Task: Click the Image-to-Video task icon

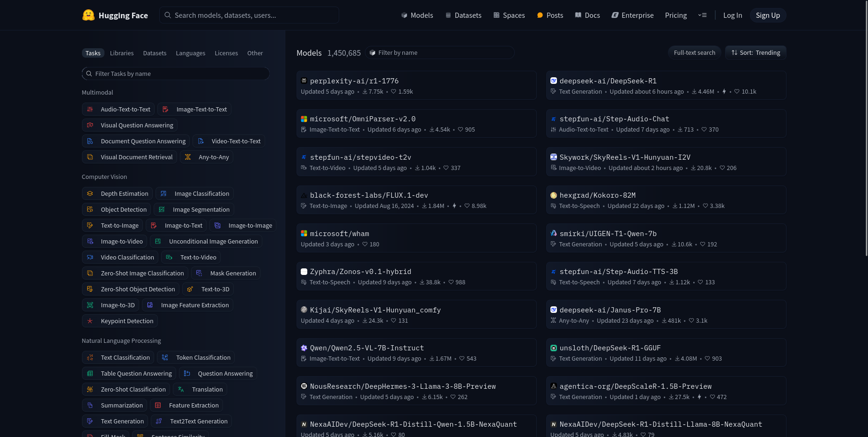Action: tap(90, 241)
